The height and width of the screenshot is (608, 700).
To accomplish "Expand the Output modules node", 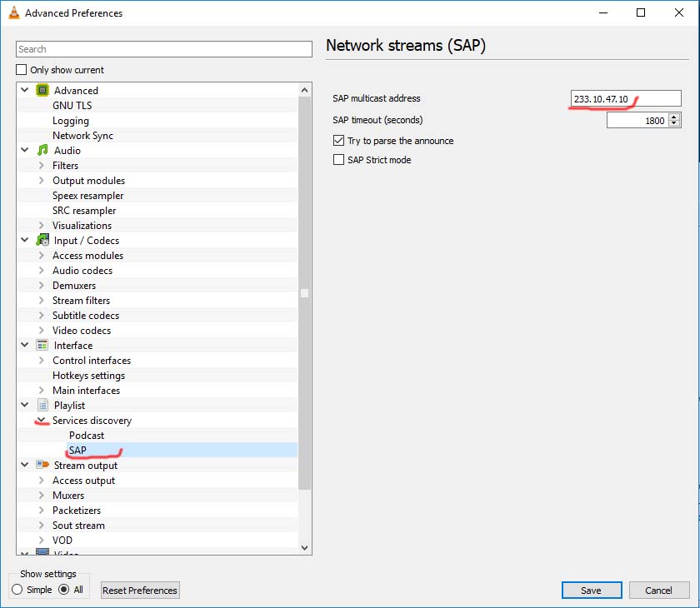I will pyautogui.click(x=42, y=181).
